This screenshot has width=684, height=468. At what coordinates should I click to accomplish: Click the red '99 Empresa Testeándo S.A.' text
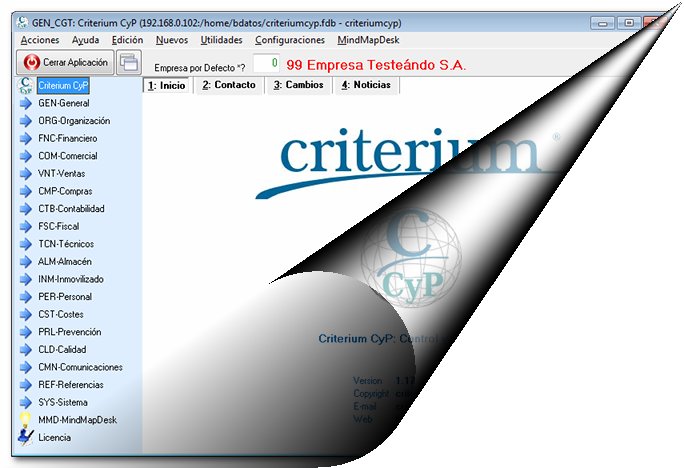[x=376, y=65]
